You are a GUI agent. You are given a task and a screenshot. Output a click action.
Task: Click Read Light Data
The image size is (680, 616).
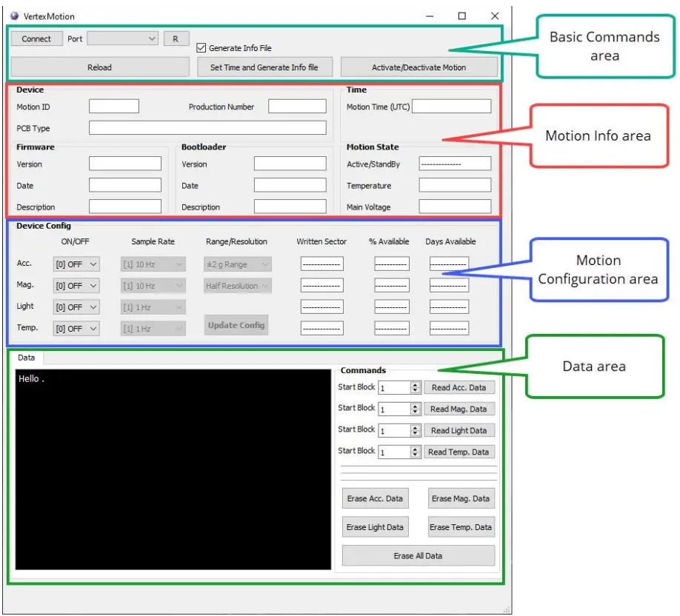pyautogui.click(x=459, y=430)
